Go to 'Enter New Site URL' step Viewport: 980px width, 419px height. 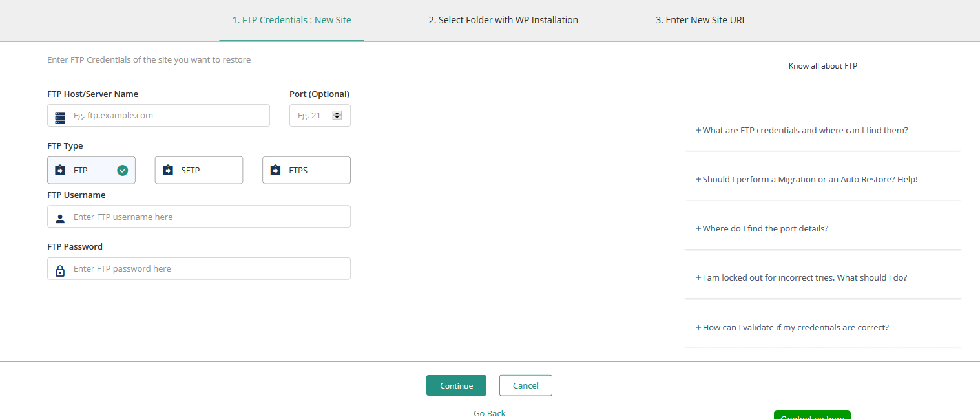(x=701, y=20)
